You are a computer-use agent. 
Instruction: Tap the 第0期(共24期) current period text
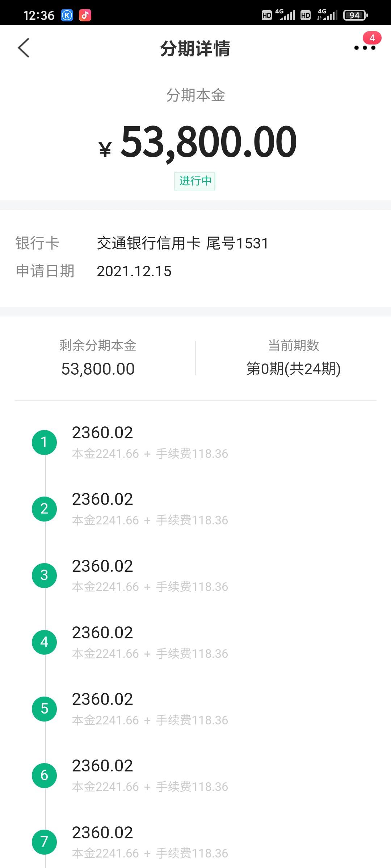pos(294,369)
